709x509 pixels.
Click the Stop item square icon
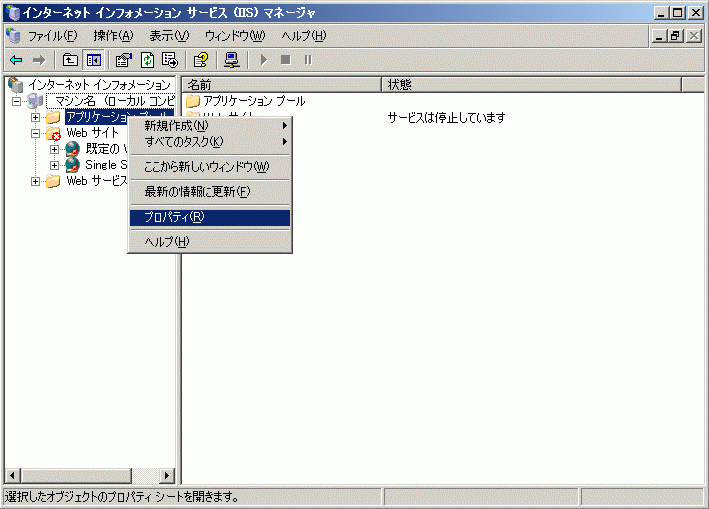pos(285,60)
